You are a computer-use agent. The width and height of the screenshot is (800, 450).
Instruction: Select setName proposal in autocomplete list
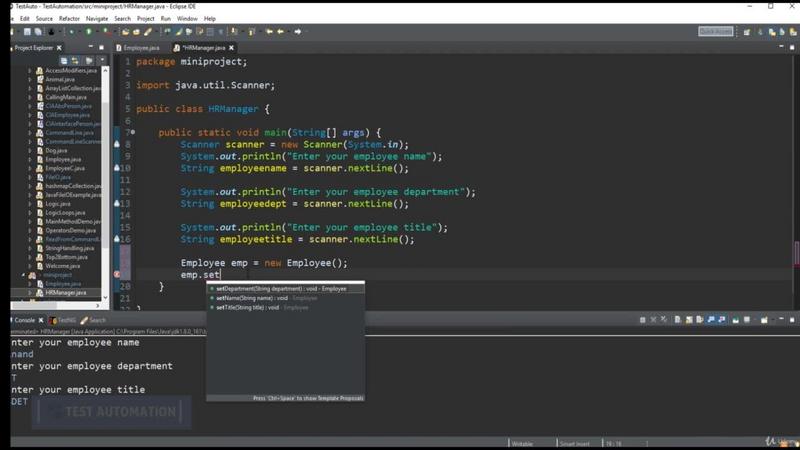click(x=285, y=298)
